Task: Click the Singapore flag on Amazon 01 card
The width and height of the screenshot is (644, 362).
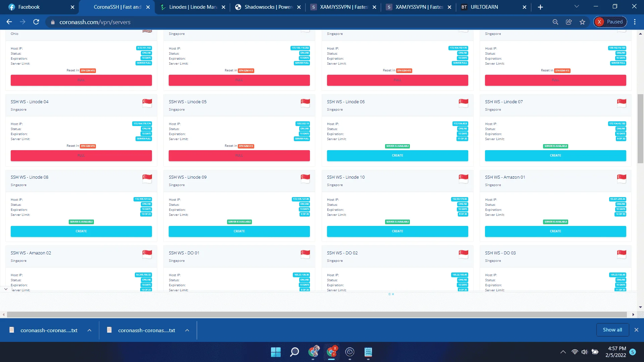Action: click(x=621, y=179)
